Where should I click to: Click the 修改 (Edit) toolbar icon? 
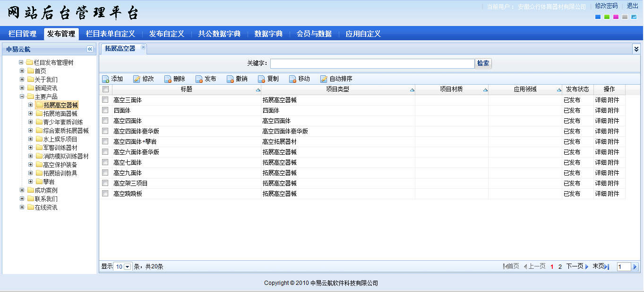[x=137, y=79]
